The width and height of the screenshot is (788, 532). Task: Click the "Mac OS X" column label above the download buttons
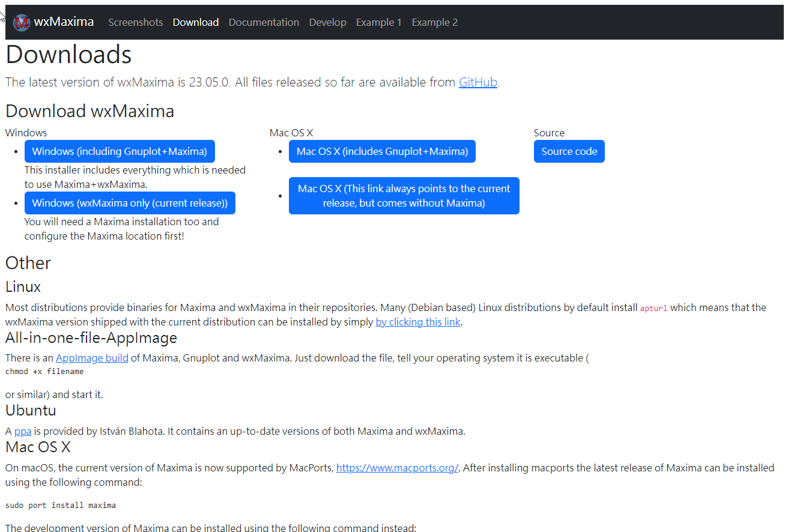[291, 133]
